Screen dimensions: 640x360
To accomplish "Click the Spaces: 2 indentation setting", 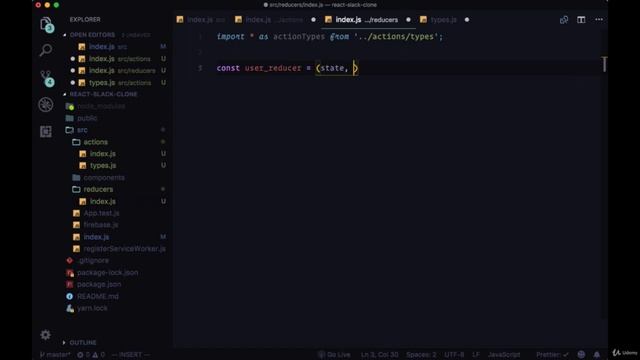I will click(x=421, y=354).
